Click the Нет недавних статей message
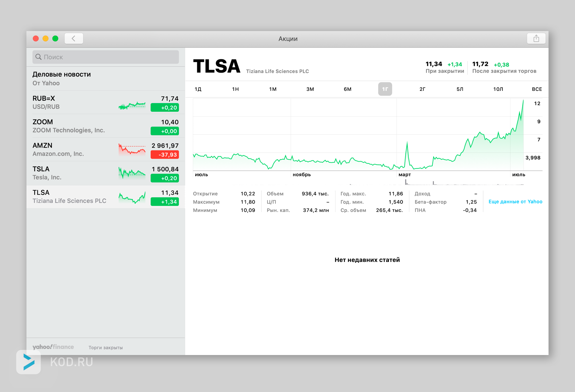Image resolution: width=575 pixels, height=392 pixels. (x=367, y=260)
